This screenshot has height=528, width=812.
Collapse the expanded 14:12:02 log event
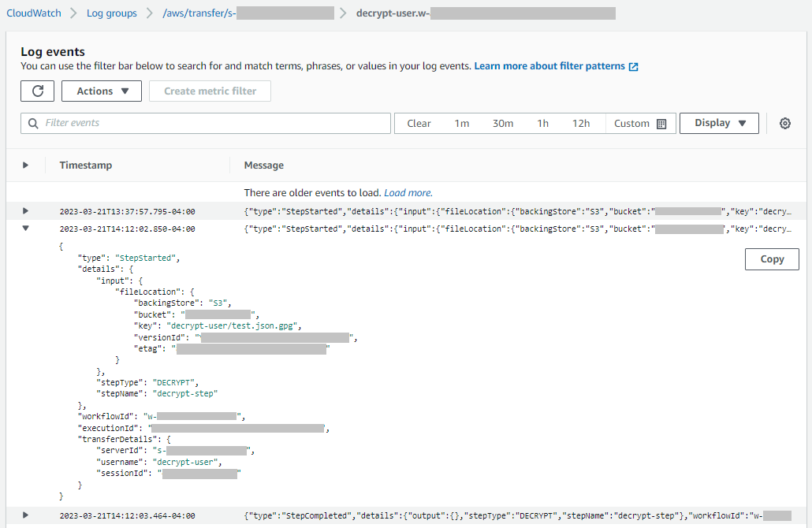[x=25, y=229]
